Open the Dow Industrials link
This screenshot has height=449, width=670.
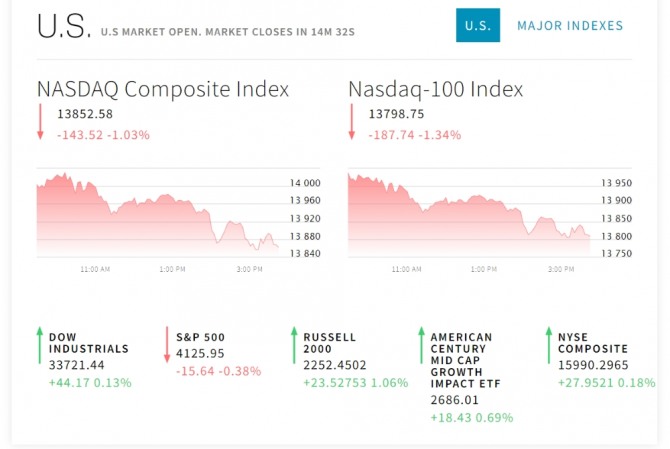(88, 343)
